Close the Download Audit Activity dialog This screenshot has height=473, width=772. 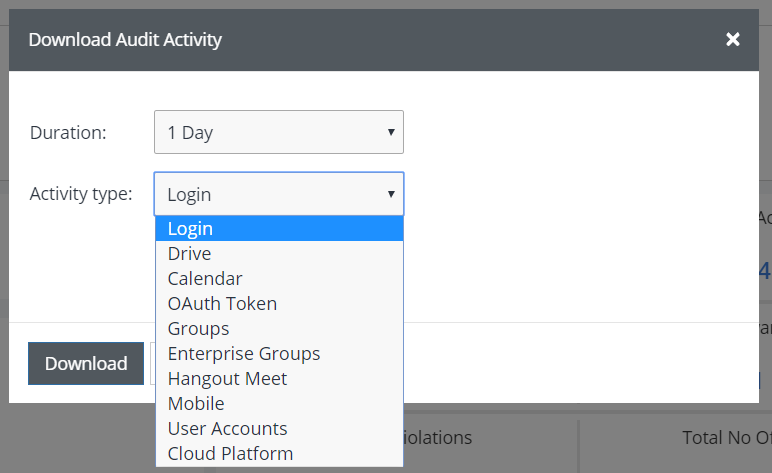click(x=733, y=40)
